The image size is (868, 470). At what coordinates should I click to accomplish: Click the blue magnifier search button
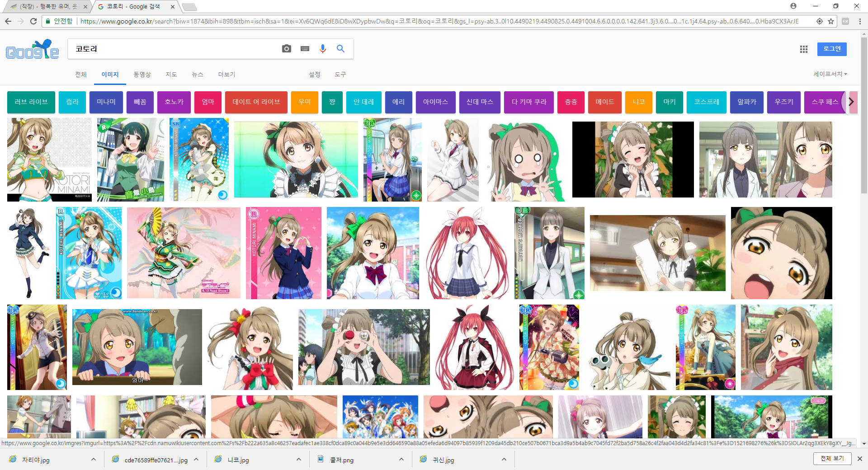[x=340, y=49]
